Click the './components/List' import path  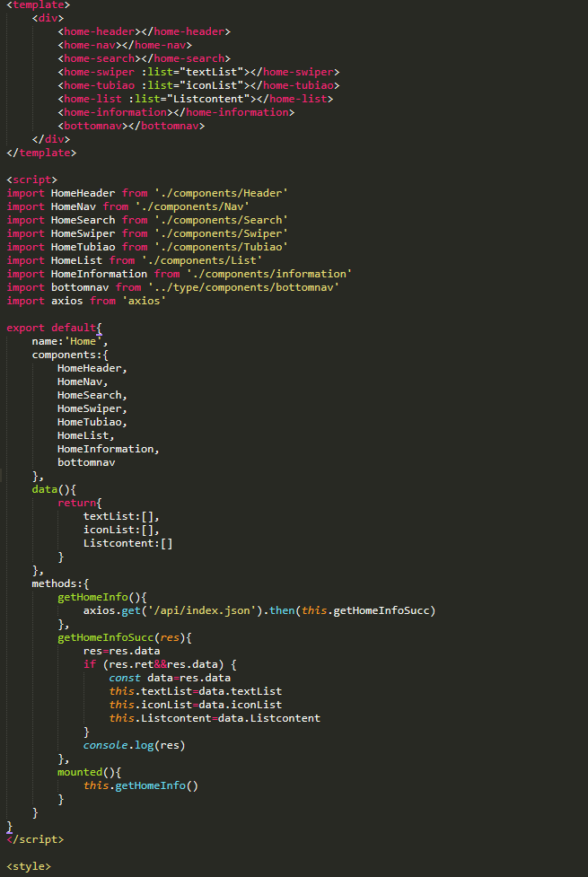pyautogui.click(x=202, y=260)
